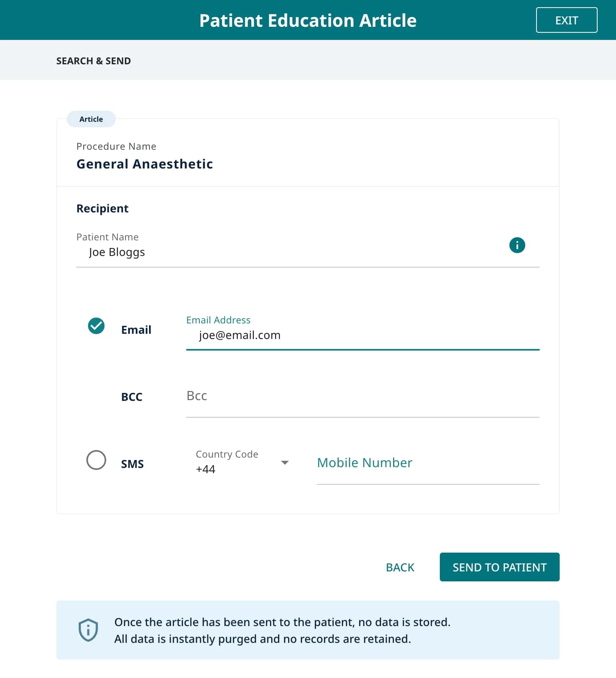Click the SMS option label
This screenshot has width=616, height=678.
(132, 464)
